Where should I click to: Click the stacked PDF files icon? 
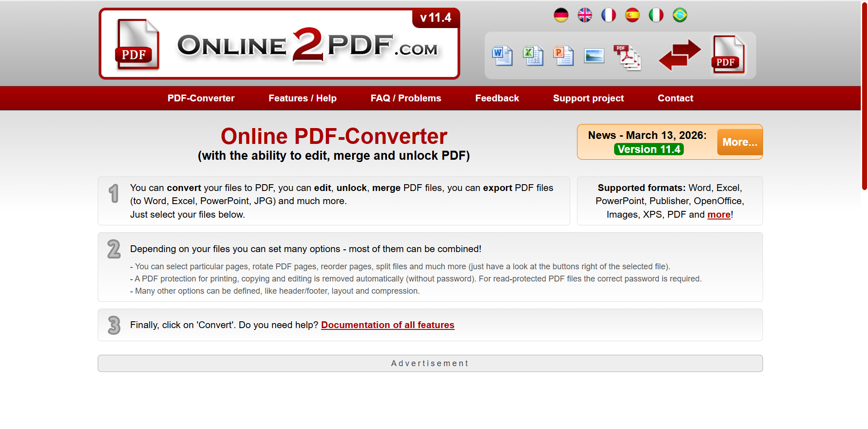627,57
